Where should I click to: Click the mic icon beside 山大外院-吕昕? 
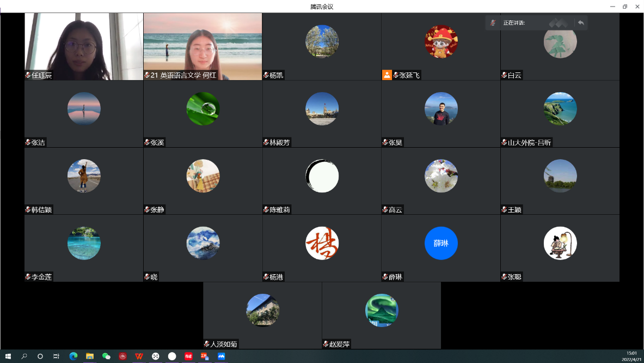point(504,142)
